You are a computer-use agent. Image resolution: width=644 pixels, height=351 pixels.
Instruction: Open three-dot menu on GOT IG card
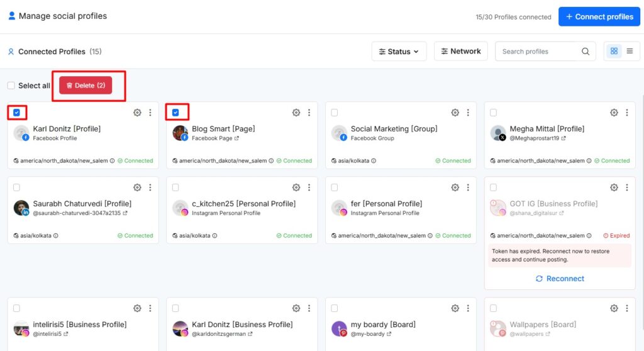(626, 187)
